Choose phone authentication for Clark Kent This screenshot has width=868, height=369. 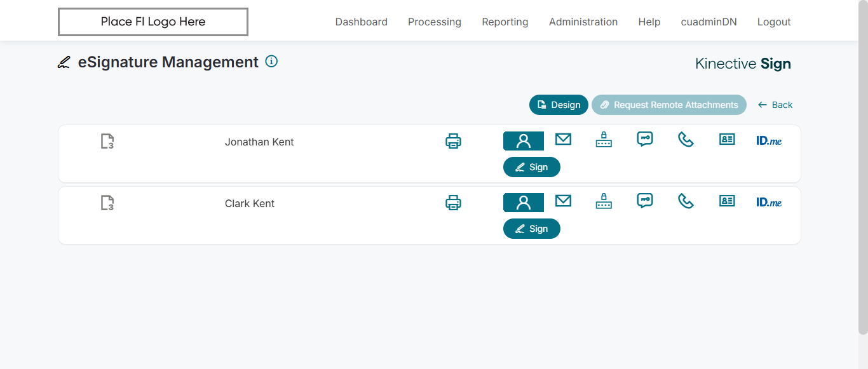tap(686, 201)
